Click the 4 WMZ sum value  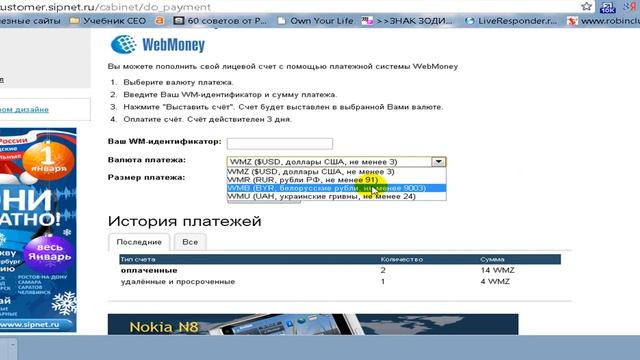coord(495,282)
